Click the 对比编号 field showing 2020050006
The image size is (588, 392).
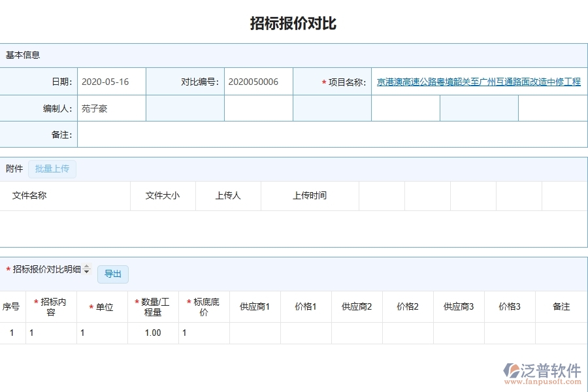(258, 81)
